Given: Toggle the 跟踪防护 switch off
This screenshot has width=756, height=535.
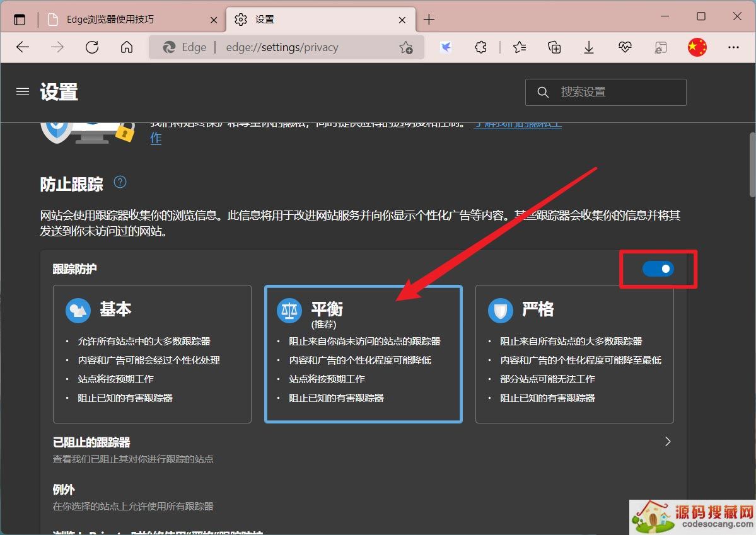Looking at the screenshot, I should click(658, 269).
